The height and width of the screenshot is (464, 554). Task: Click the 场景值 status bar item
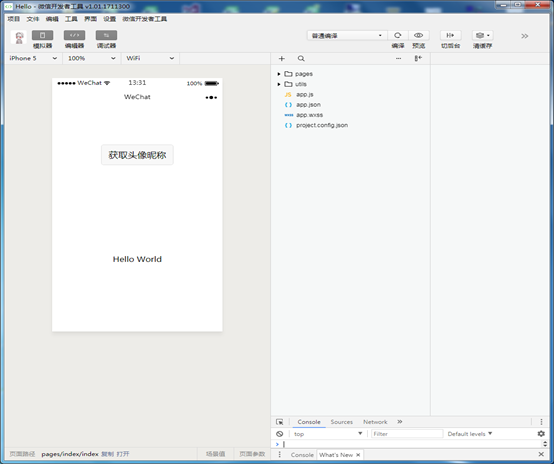216,454
